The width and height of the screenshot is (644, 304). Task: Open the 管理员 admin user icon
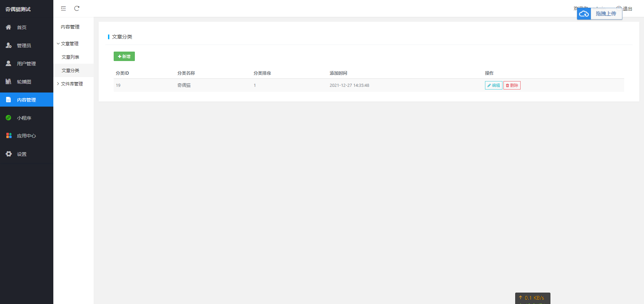click(x=9, y=45)
